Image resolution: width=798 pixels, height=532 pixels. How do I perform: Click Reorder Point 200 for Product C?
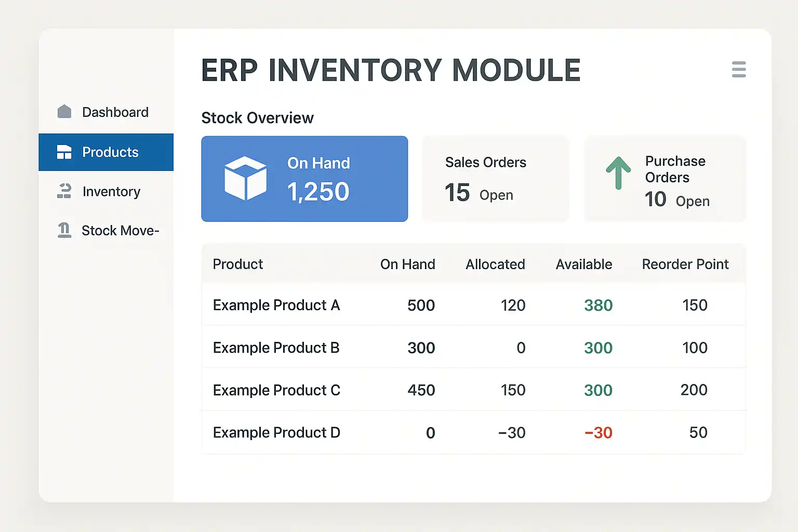tap(694, 390)
